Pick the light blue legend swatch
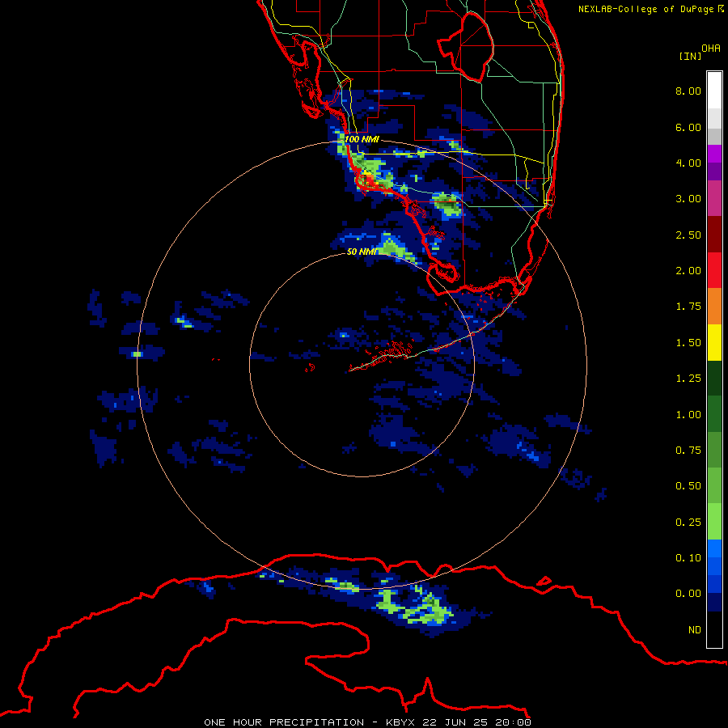The width and height of the screenshot is (728, 728). tap(714, 548)
